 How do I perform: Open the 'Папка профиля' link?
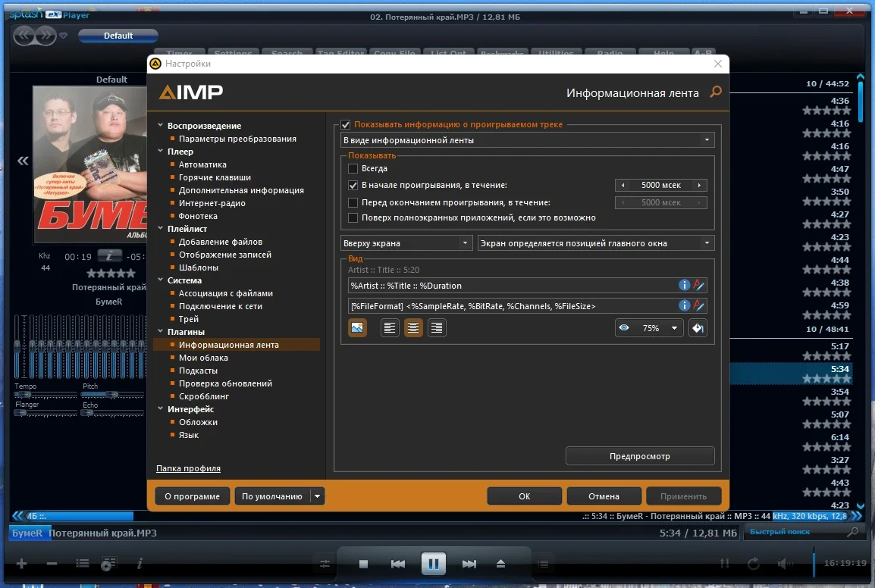[188, 468]
